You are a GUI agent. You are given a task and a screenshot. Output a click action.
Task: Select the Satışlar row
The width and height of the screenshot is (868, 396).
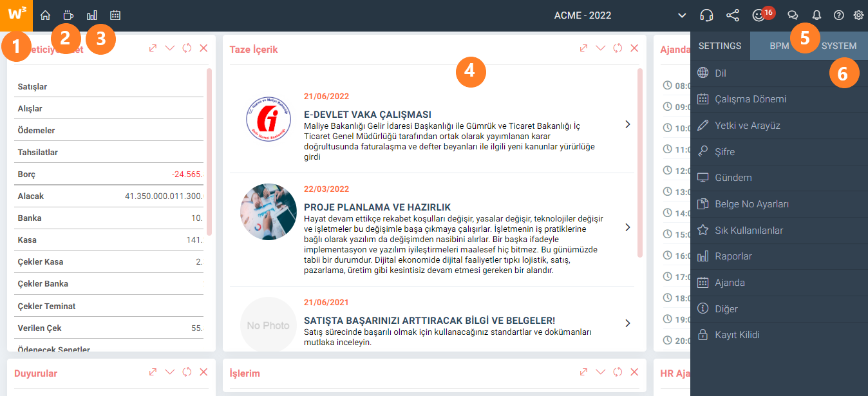coord(108,87)
